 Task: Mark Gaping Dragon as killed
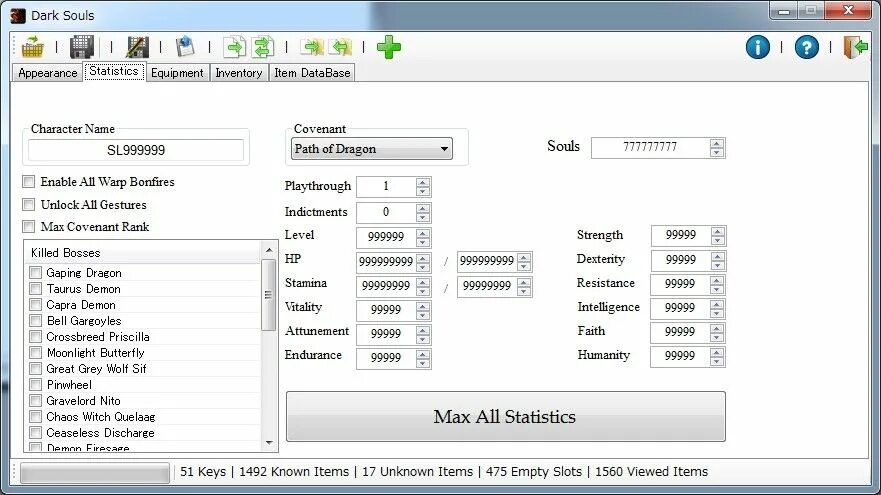pos(35,273)
